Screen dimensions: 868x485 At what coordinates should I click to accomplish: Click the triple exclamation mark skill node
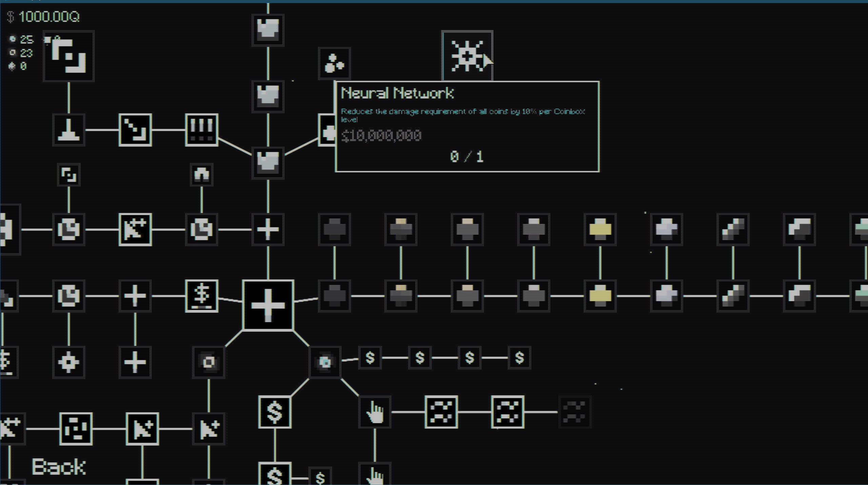click(201, 130)
